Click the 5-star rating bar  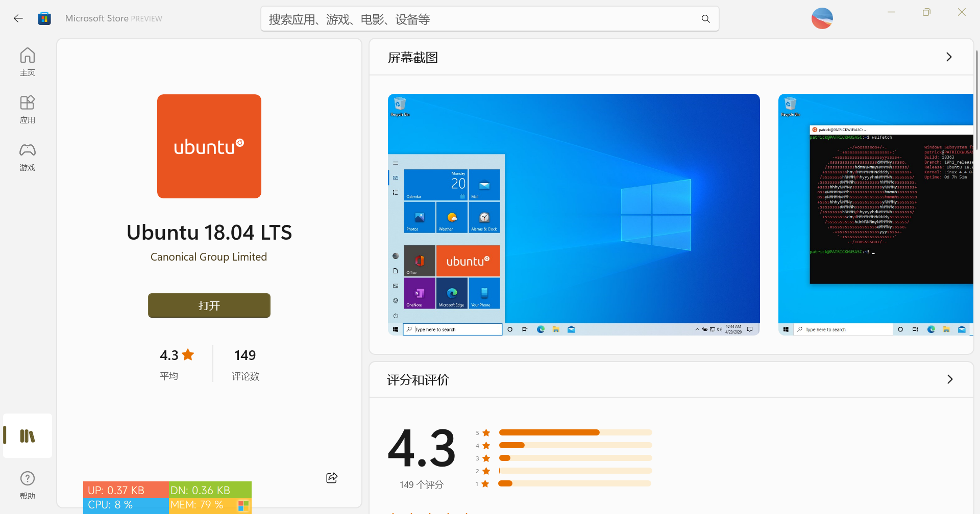tap(576, 432)
